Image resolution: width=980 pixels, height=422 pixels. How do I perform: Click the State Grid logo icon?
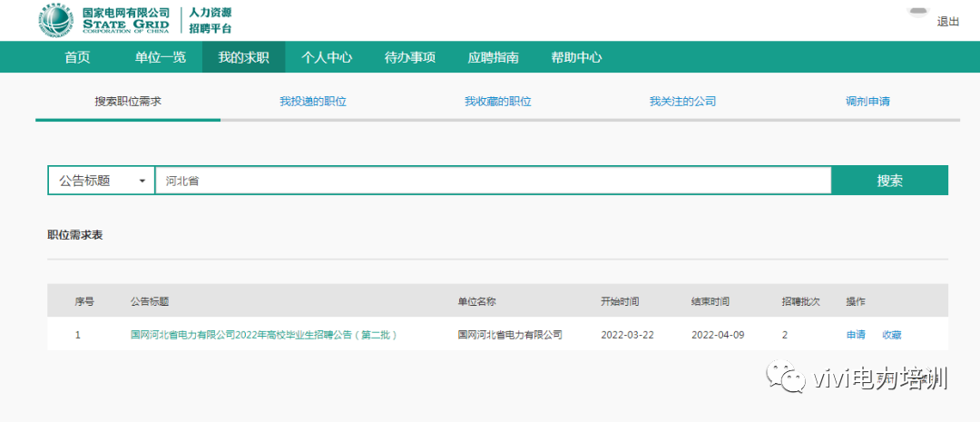pos(56,20)
